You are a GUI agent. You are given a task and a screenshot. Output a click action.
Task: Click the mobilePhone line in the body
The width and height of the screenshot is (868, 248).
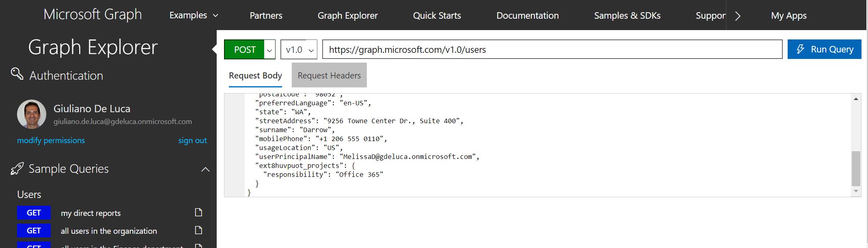pos(321,139)
